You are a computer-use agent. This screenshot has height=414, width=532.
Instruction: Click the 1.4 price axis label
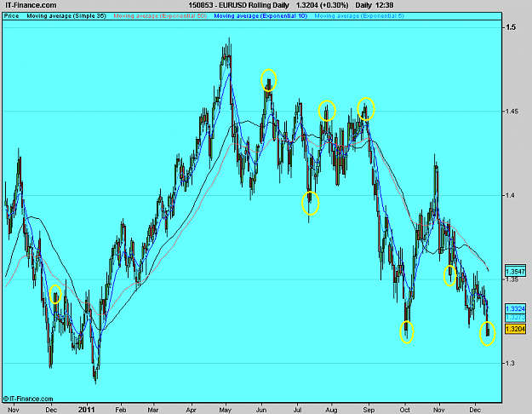point(510,195)
